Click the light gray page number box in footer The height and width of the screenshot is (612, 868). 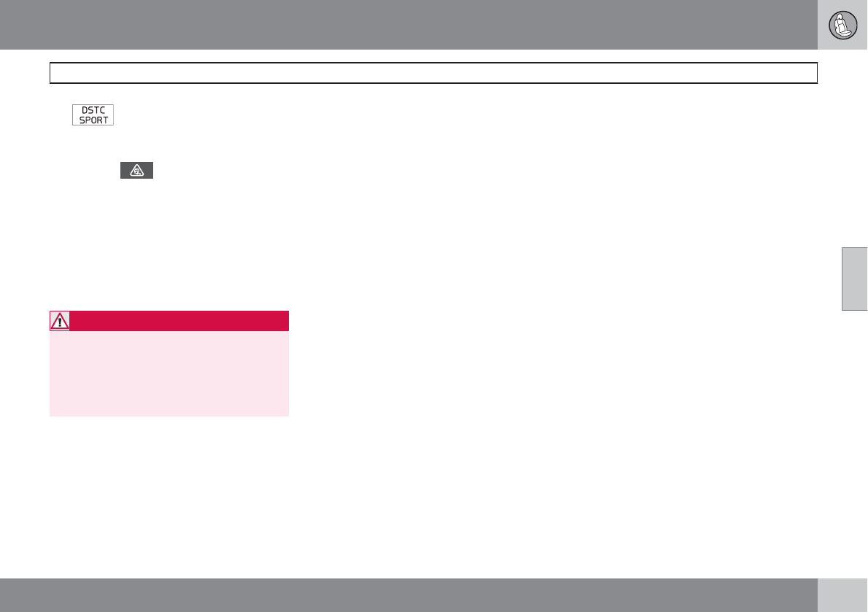(842, 594)
